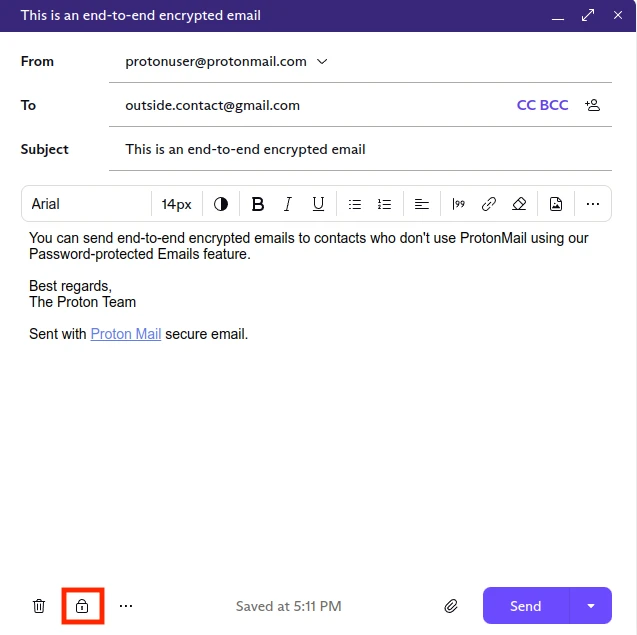Insert image into the message
Viewport: 637px width, 635px height.
click(556, 204)
